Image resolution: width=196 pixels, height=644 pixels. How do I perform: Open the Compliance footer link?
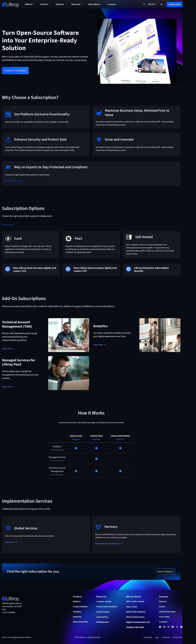pos(166,637)
